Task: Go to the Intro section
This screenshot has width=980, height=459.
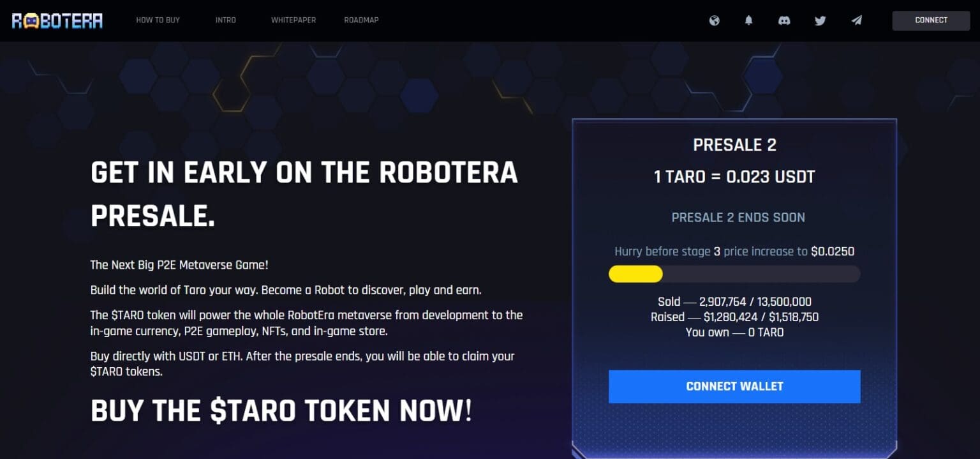Action: coord(225,20)
